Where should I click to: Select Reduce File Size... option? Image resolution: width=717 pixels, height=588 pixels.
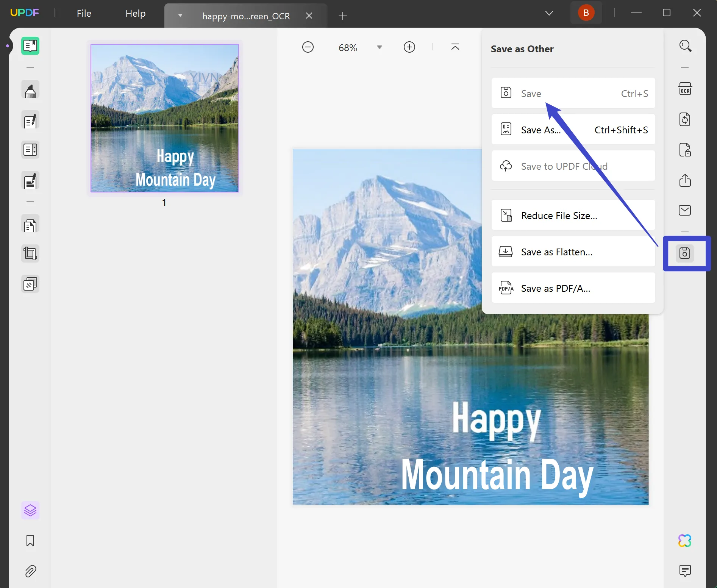(x=573, y=215)
